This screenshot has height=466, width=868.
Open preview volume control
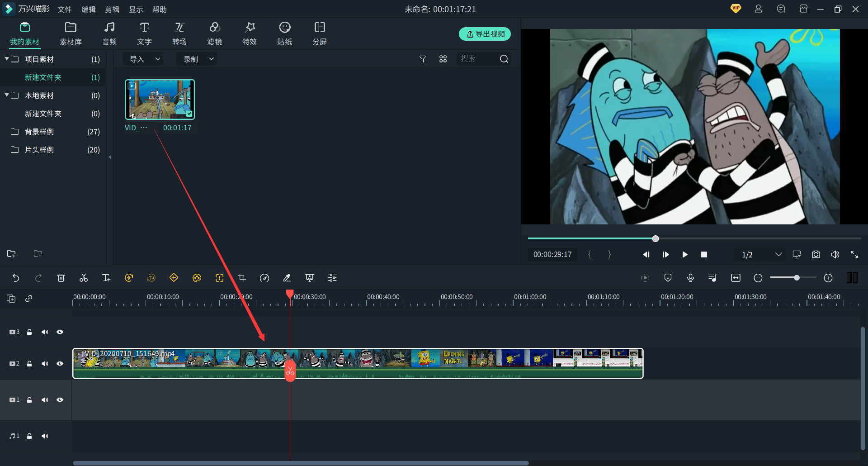point(835,254)
